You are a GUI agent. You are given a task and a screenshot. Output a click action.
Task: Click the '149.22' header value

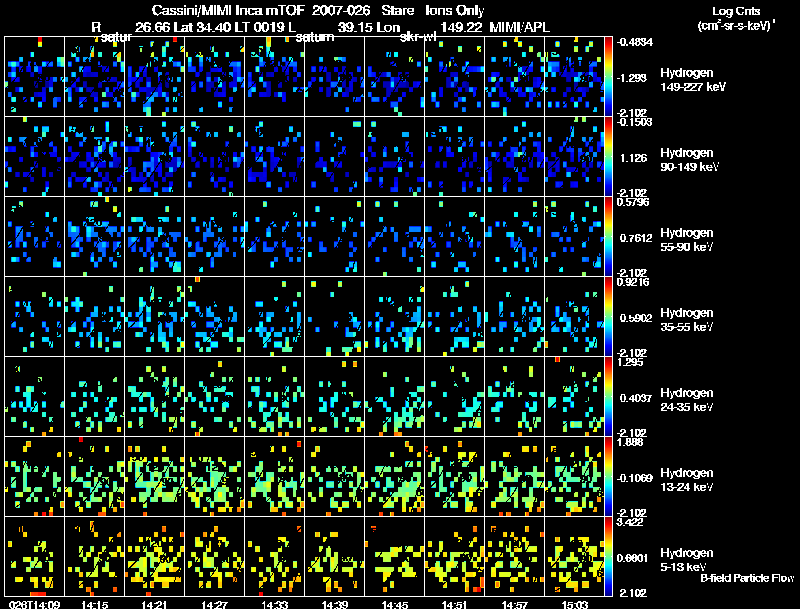click(461, 27)
